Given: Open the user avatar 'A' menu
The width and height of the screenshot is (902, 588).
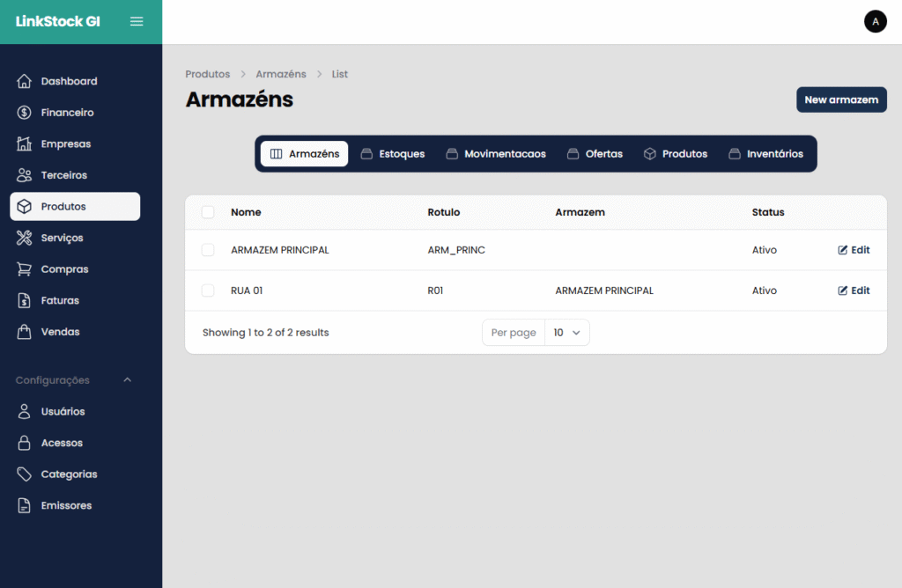Looking at the screenshot, I should tap(875, 21).
